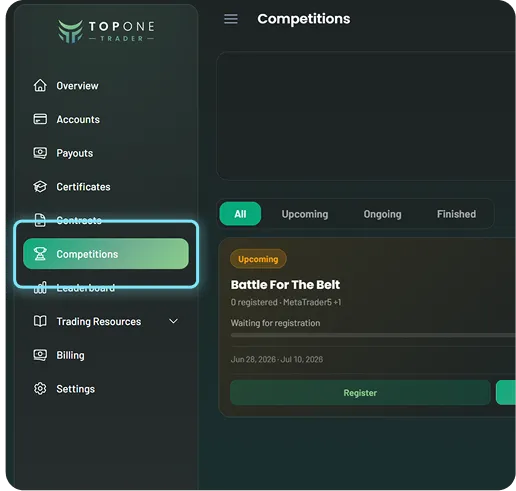Click the 'Jun 28, 2026 · Jul 10, 2026' dates
Image resolution: width=516 pixels, height=491 pixels.
click(277, 359)
